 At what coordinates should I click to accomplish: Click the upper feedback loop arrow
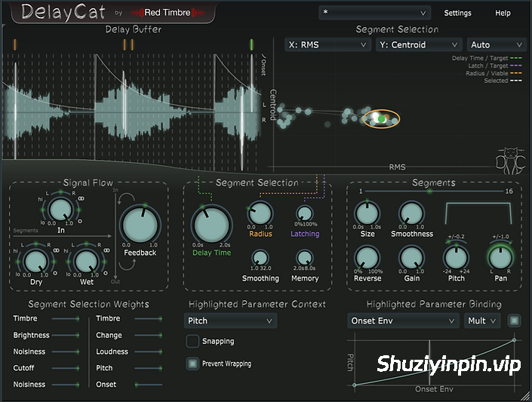[x=126, y=198]
